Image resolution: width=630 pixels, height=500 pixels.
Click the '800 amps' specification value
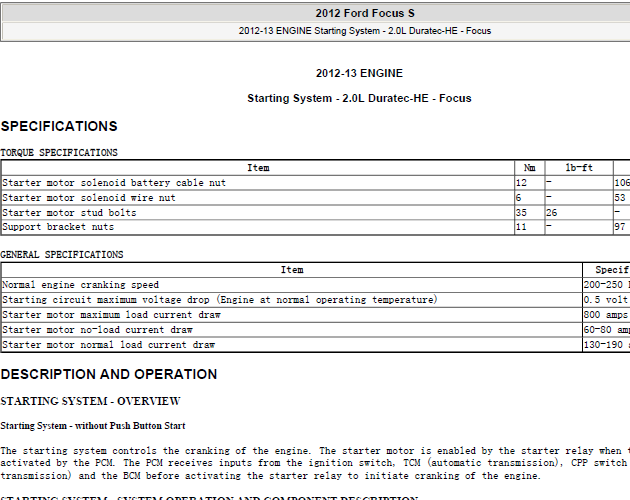point(605,315)
